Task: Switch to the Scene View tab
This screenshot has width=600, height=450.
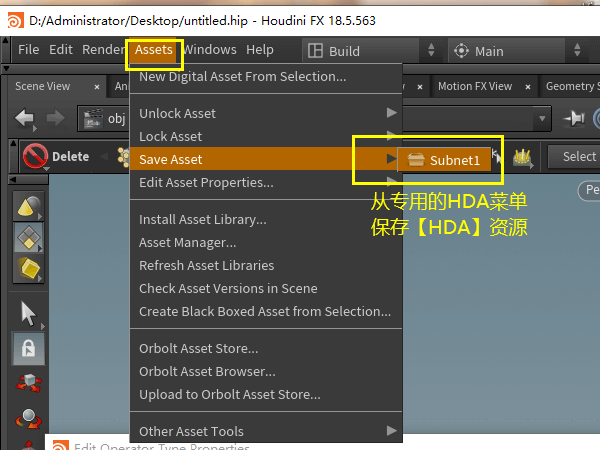Action: click(x=43, y=86)
